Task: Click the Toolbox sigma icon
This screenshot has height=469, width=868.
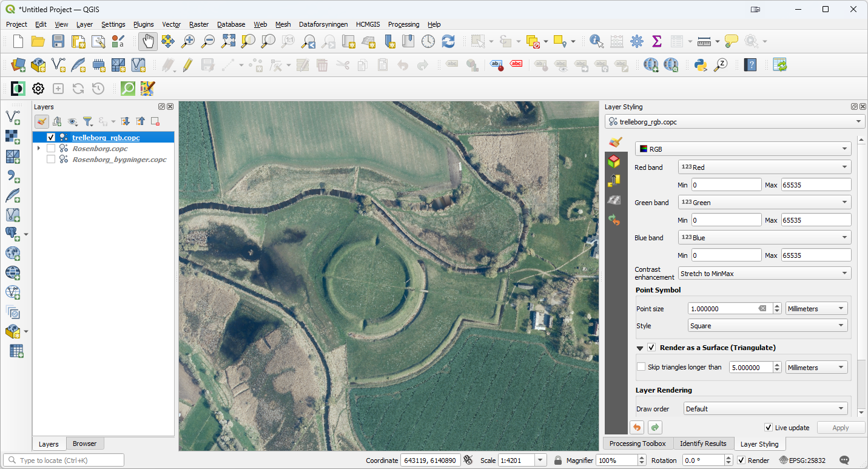Action: coord(656,41)
